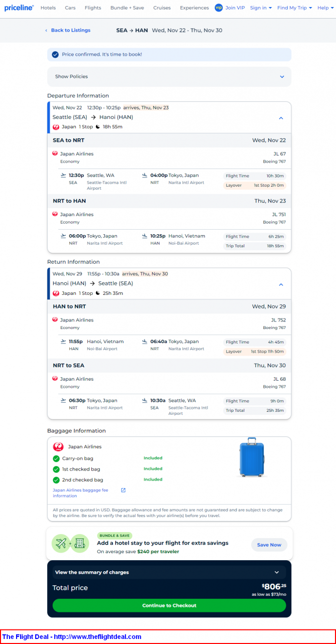Click the JAL logo on flight JL 751
336x644 pixels.
click(x=55, y=214)
